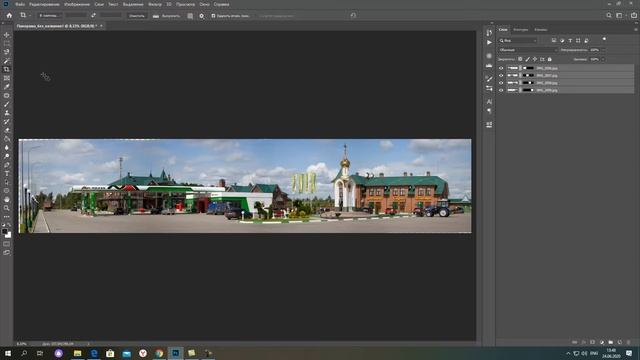Hide the second layer with eye icon
Image resolution: width=640 pixels, height=360 pixels.
click(501, 76)
